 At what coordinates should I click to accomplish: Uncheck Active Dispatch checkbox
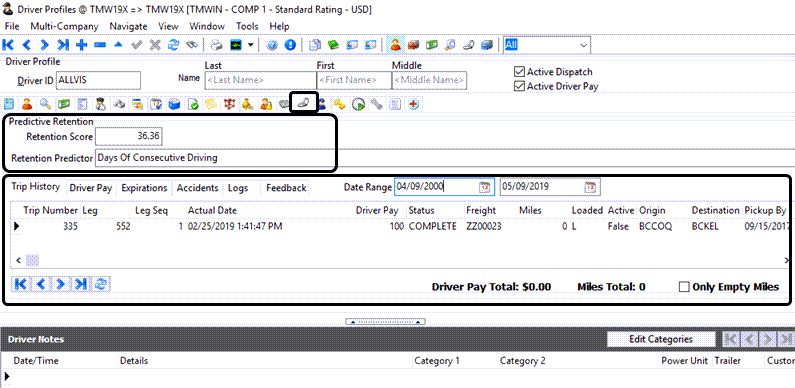(519, 72)
